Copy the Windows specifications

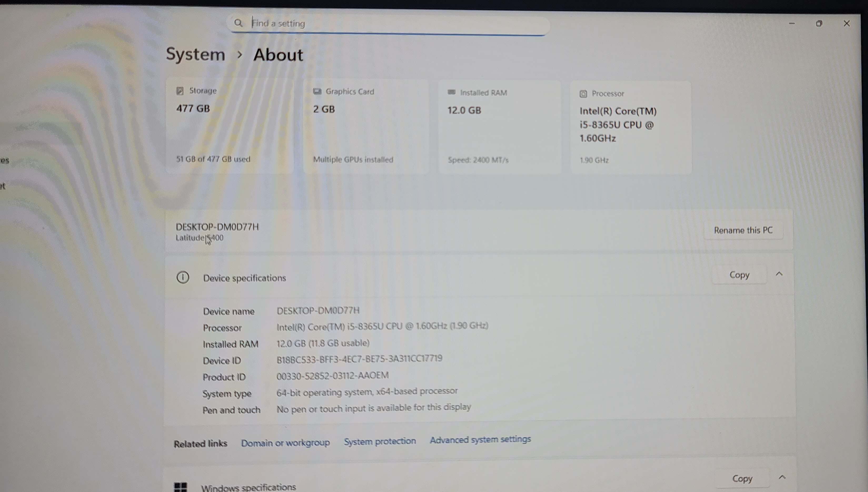pos(742,479)
